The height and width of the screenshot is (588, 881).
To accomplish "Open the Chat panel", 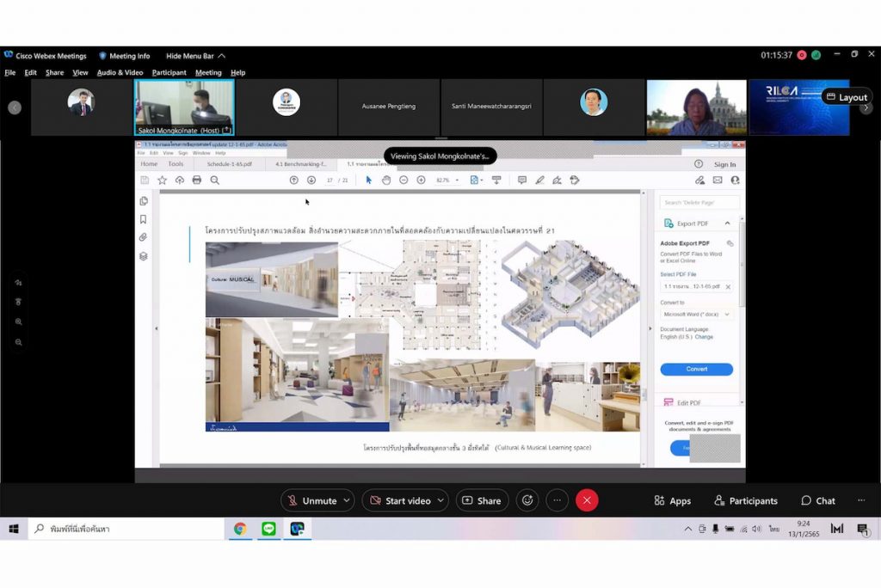I will click(817, 500).
